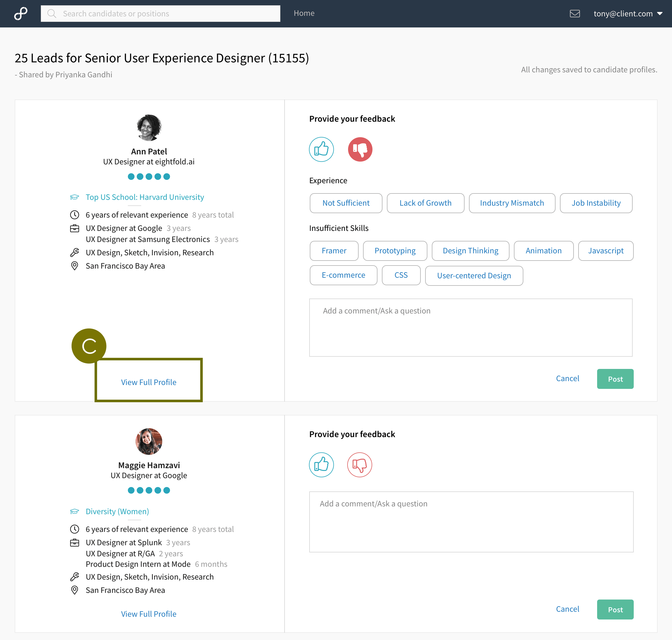Screen dimensions: 672x640
Task: Post feedback for Ann Patel
Action: pos(615,379)
